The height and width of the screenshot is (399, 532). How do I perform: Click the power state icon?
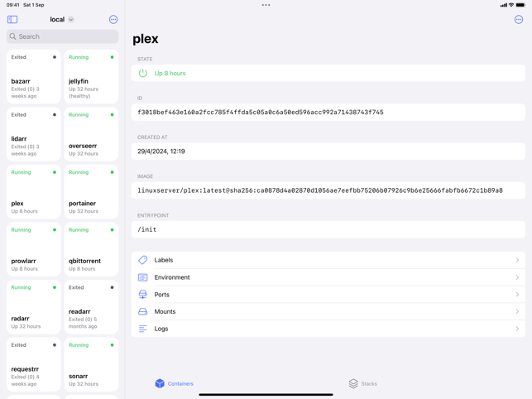pos(143,74)
